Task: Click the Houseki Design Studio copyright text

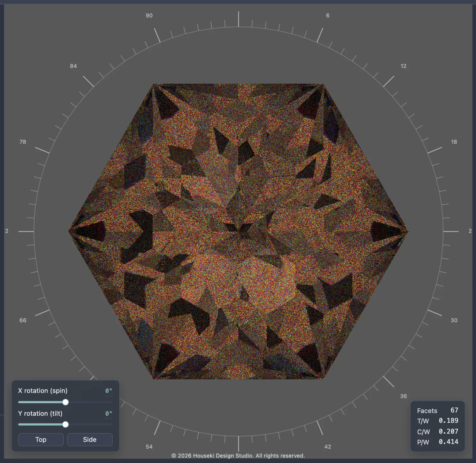Action: coord(238,456)
